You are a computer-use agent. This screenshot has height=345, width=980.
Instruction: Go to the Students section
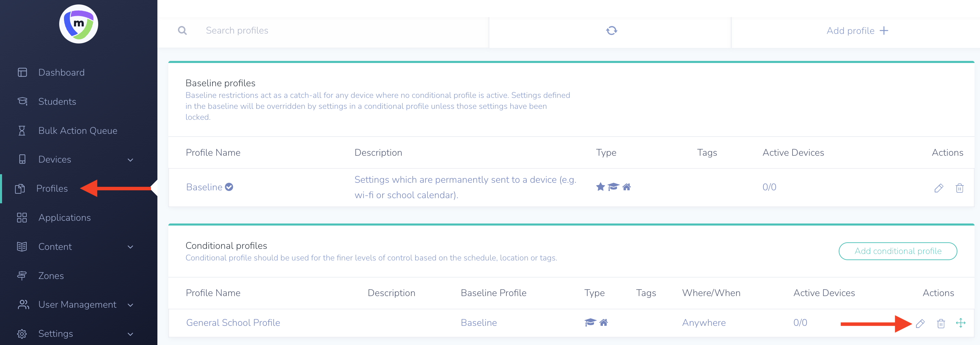click(x=57, y=102)
